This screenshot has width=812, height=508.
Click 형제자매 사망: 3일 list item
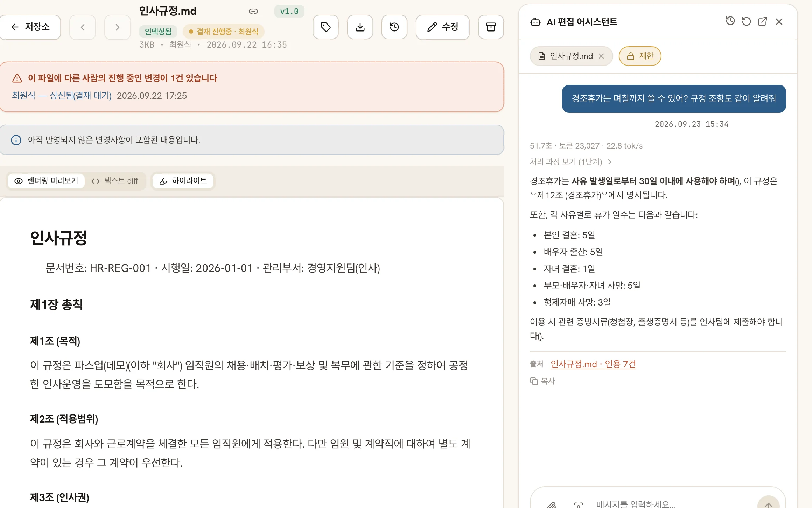coord(577,302)
